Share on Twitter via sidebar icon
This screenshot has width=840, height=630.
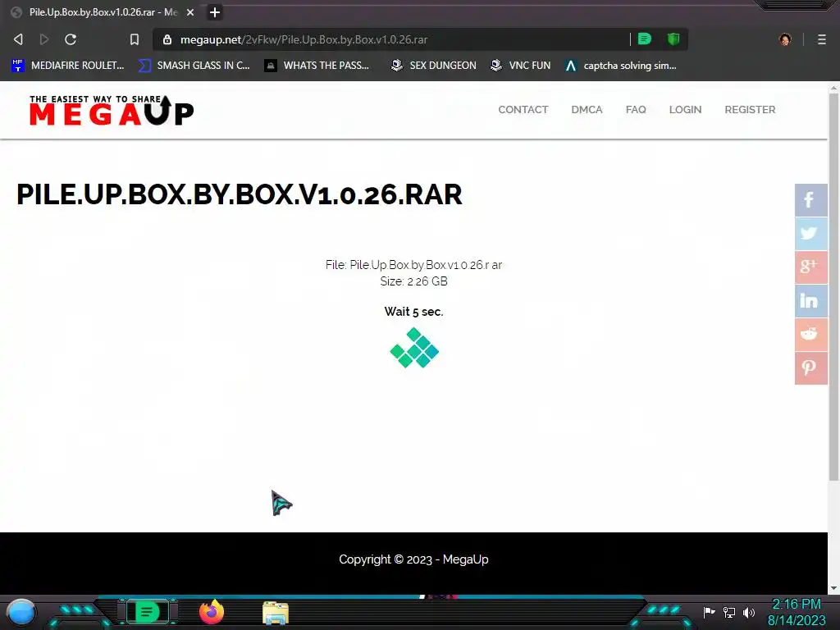(x=810, y=234)
